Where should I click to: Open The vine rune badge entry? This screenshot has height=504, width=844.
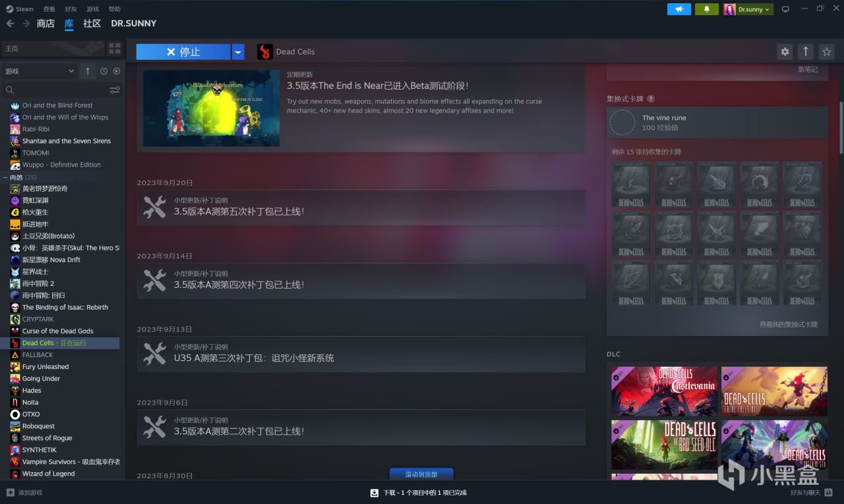tap(717, 123)
